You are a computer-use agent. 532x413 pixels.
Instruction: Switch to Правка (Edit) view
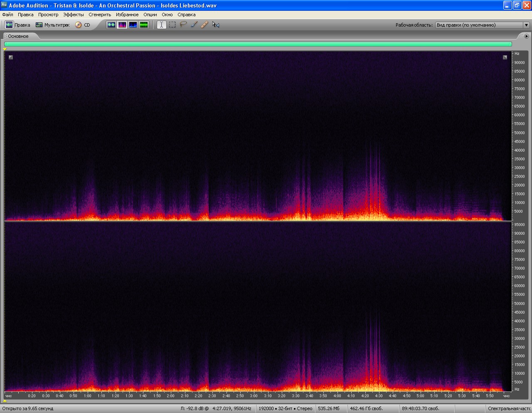[17, 25]
